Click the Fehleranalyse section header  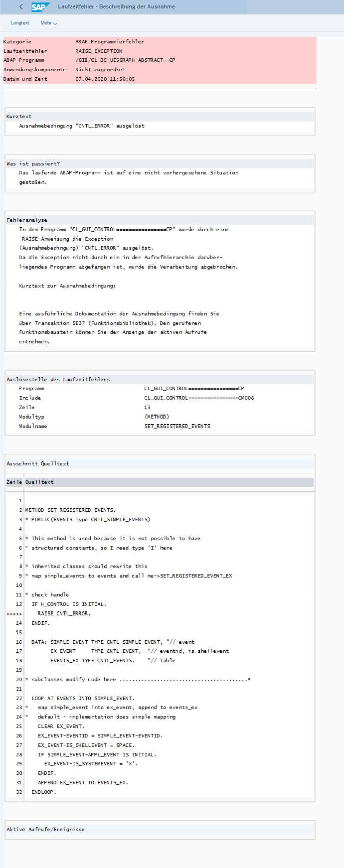click(x=26, y=220)
